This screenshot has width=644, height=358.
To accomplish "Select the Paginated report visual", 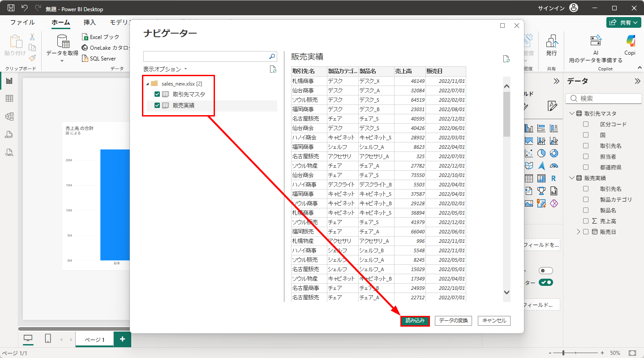I will [554, 191].
